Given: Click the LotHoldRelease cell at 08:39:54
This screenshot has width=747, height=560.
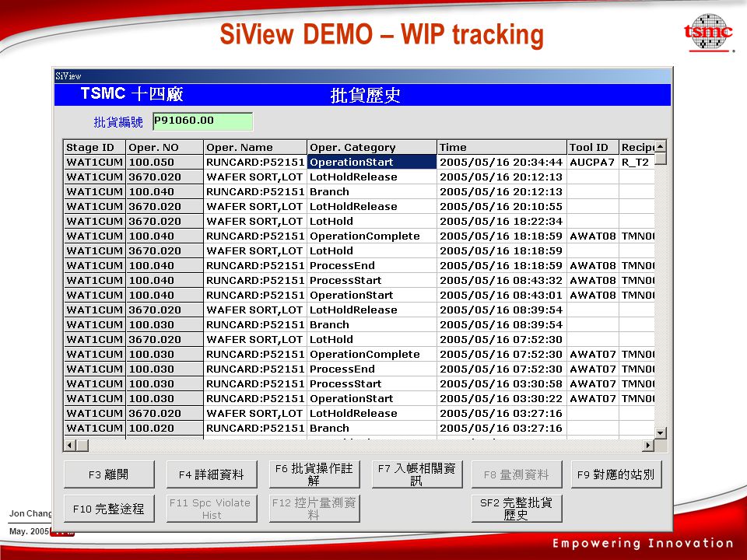Looking at the screenshot, I should (x=372, y=310).
